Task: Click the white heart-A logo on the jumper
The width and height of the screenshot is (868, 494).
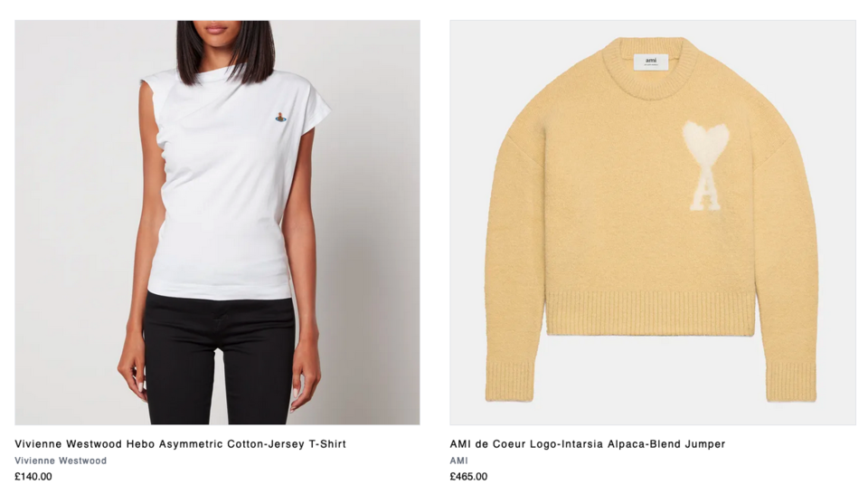Action: pos(705,166)
